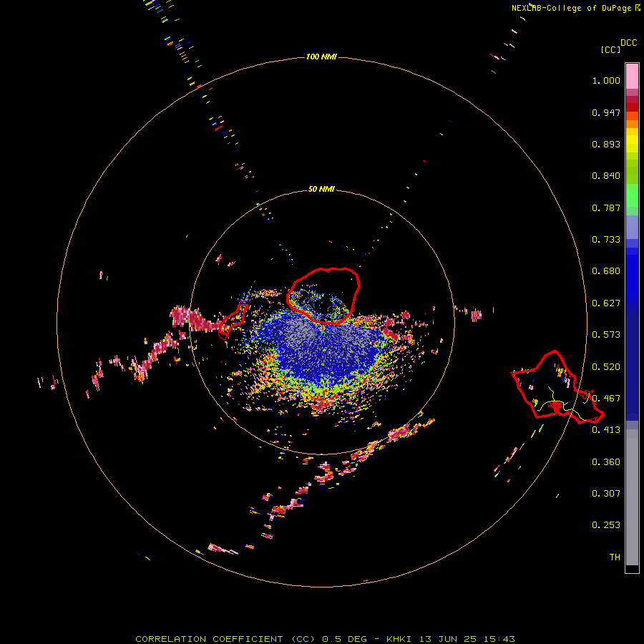
Task: Click the 0.627 scale value
Action: 606,303
